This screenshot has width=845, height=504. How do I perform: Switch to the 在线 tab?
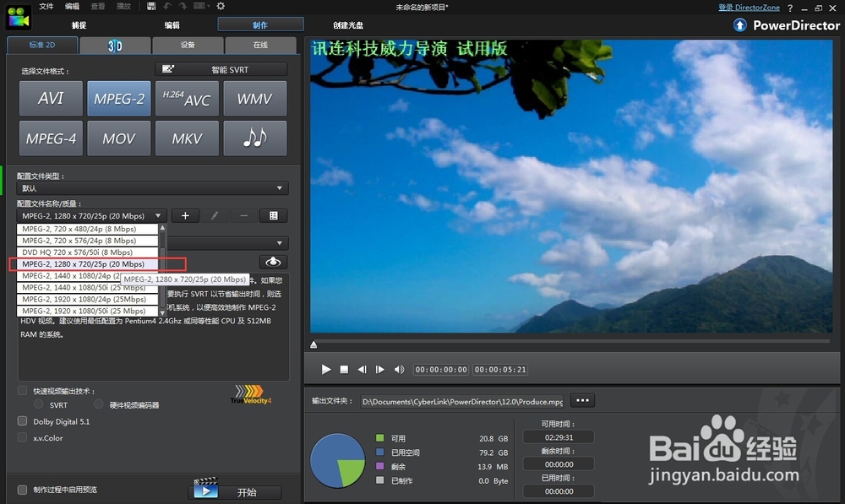pyautogui.click(x=260, y=46)
